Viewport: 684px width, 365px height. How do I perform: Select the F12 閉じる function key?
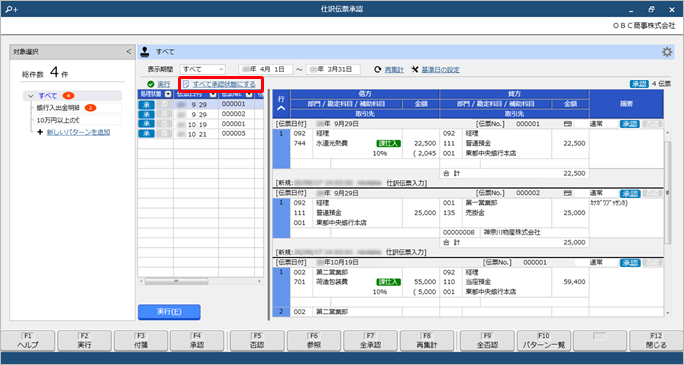(656, 341)
